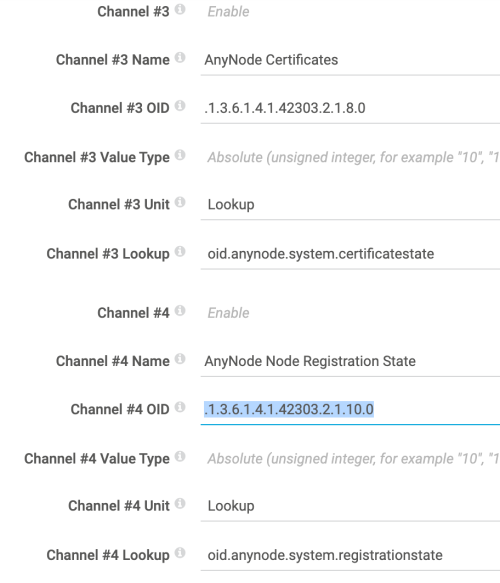
Task: Expand Channel #3 Unit Lookup selector
Action: coord(350,204)
